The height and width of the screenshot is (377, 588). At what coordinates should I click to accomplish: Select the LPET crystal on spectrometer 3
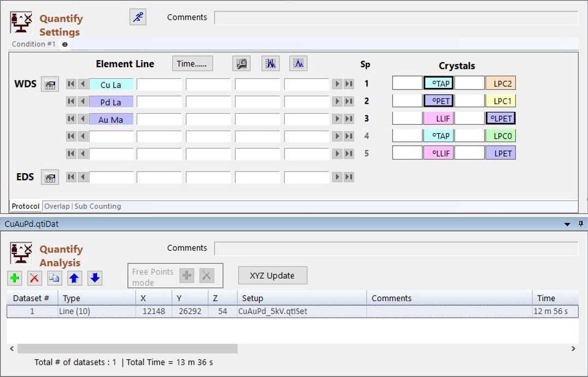500,119
